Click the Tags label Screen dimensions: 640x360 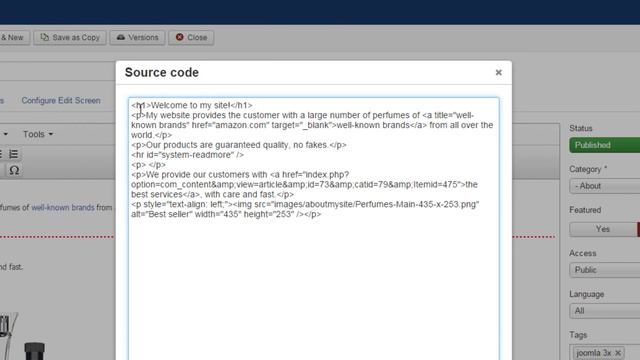(578, 335)
